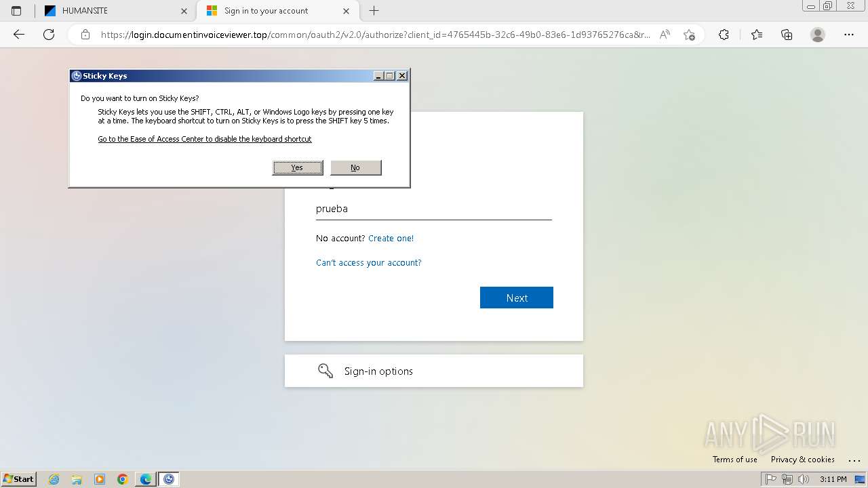Image resolution: width=868 pixels, height=488 pixels.
Task: Open Terms of use link
Action: (735, 460)
